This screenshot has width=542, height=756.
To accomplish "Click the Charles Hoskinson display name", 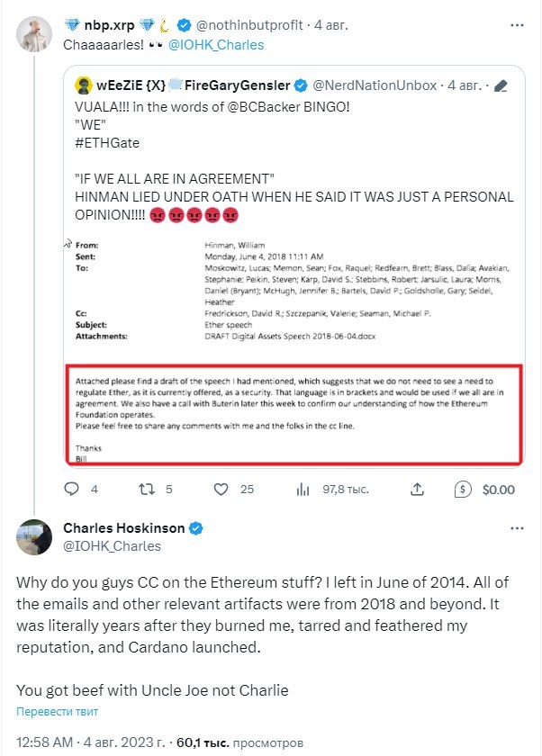I will pos(124,528).
